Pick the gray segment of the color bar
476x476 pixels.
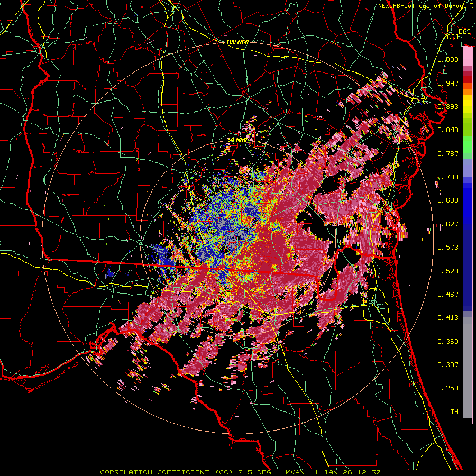[467, 368]
